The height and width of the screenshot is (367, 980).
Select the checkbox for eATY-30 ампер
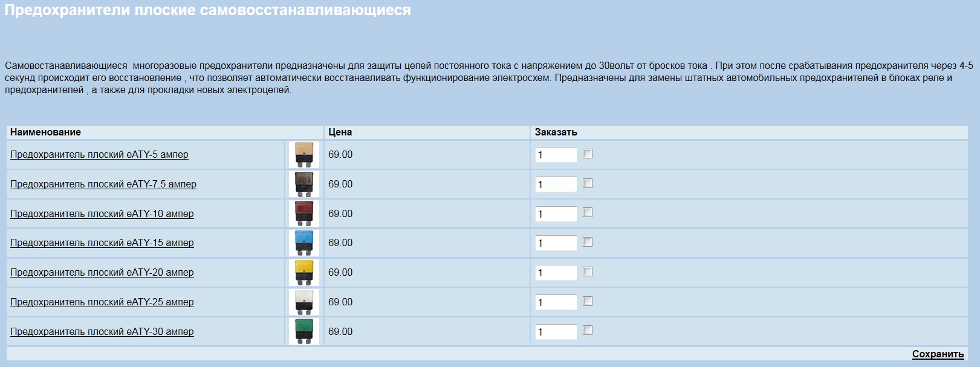(588, 330)
